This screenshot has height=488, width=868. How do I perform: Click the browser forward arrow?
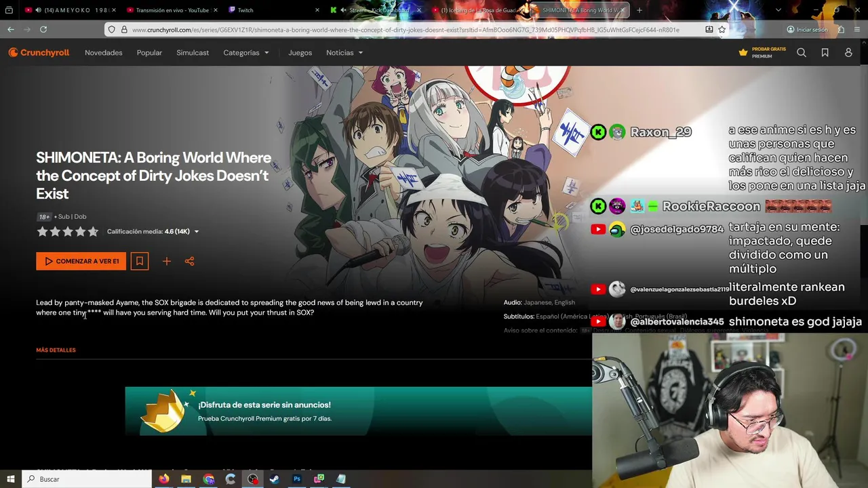click(27, 29)
